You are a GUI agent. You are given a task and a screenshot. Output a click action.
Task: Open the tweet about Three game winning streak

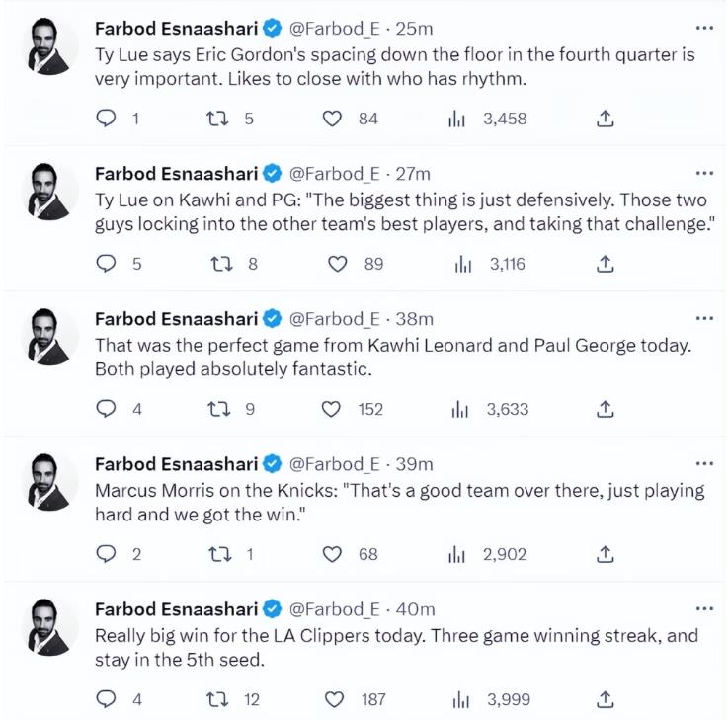(396, 647)
